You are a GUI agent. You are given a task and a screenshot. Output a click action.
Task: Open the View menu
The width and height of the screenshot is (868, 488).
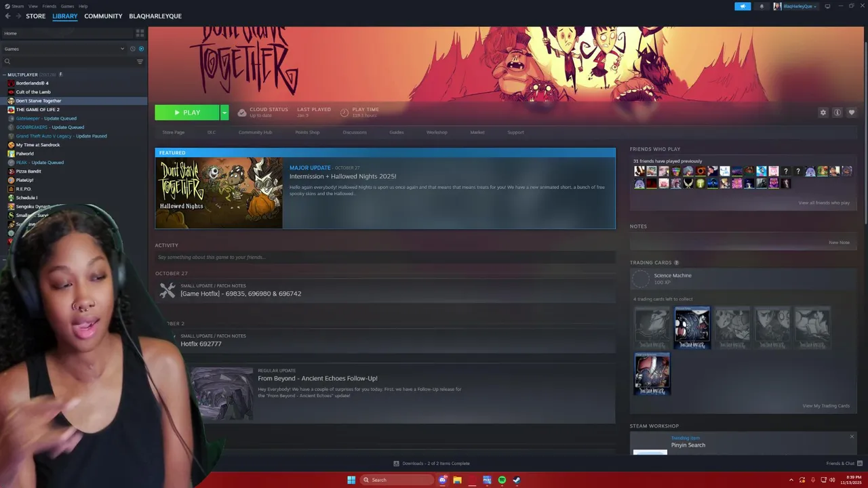(x=33, y=6)
